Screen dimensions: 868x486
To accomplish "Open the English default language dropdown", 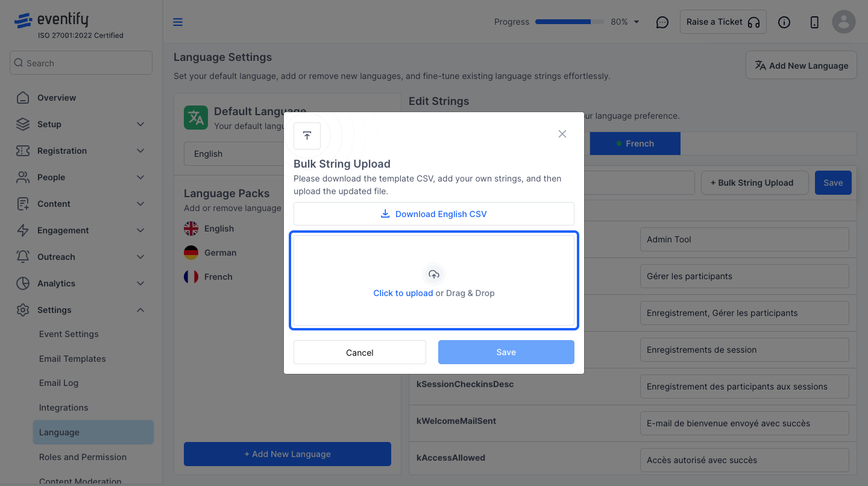I will [x=235, y=154].
